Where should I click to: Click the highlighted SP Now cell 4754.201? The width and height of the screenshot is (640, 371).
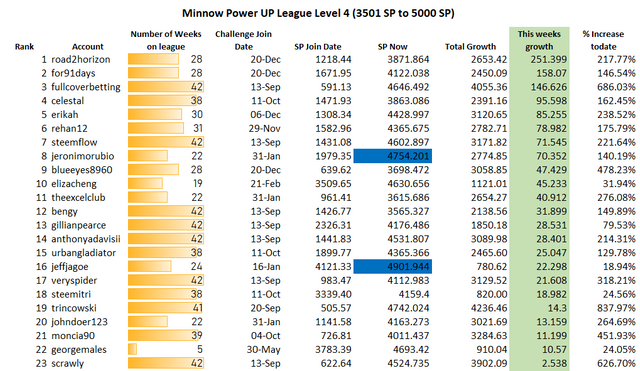pyautogui.click(x=393, y=156)
